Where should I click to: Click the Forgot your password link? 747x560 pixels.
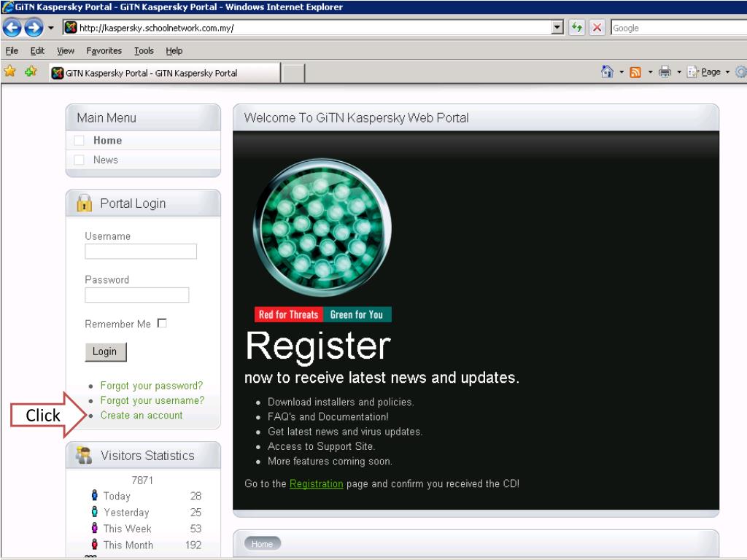(152, 386)
